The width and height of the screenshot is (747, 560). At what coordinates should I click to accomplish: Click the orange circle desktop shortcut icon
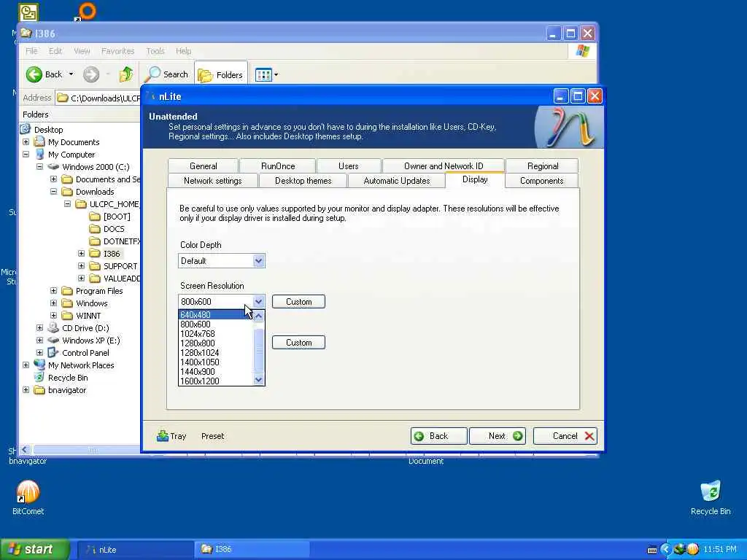(87, 12)
